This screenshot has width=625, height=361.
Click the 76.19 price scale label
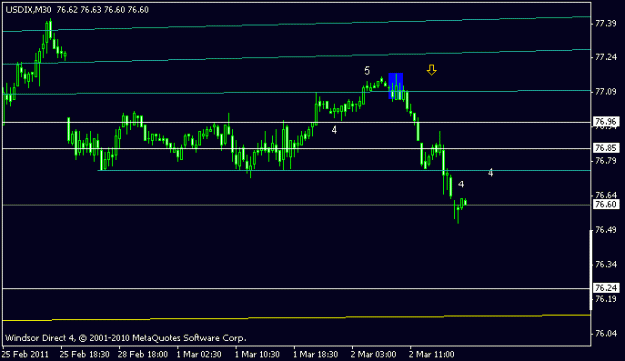(x=605, y=299)
